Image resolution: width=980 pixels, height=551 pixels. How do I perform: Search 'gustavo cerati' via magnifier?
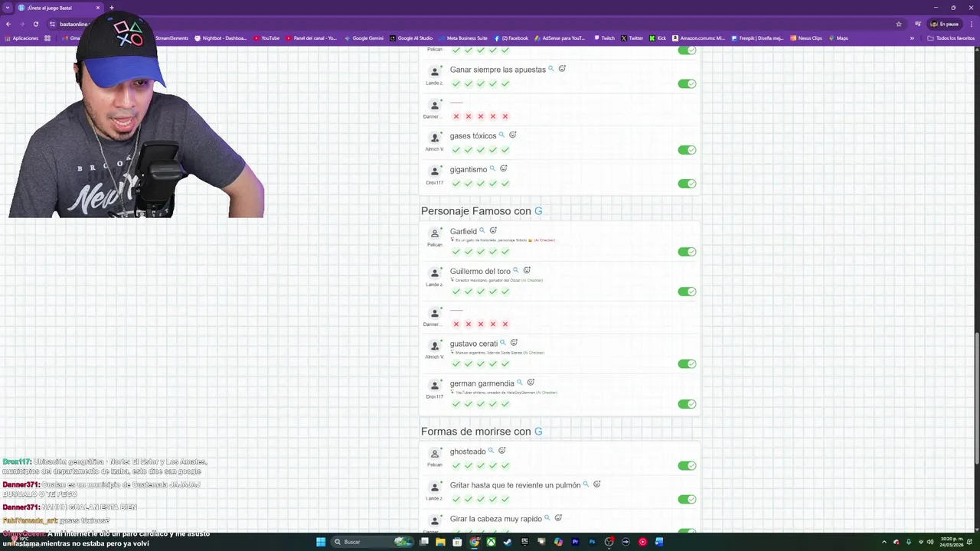(502, 343)
